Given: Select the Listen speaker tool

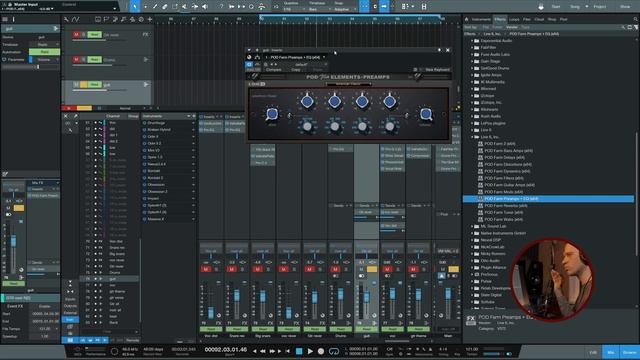Looking at the screenshot, I should click(205, 7).
